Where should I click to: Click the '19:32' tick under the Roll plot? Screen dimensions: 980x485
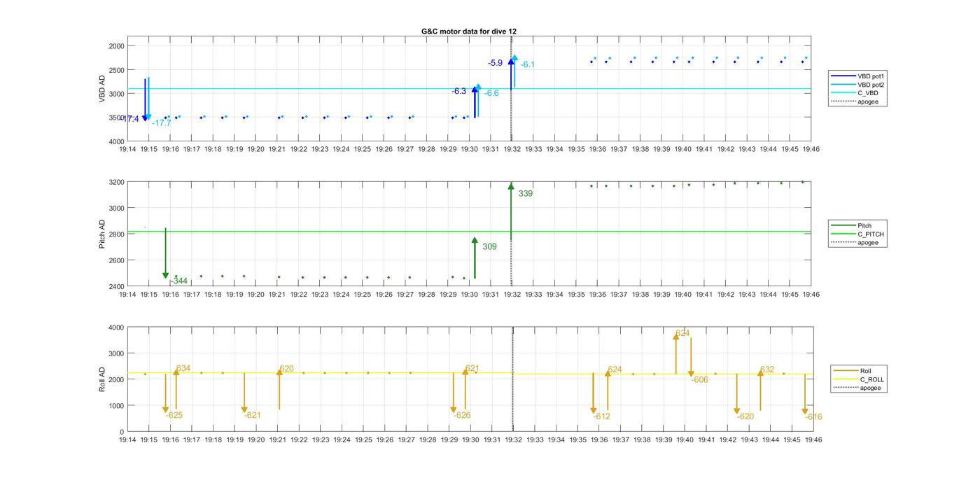(x=512, y=440)
